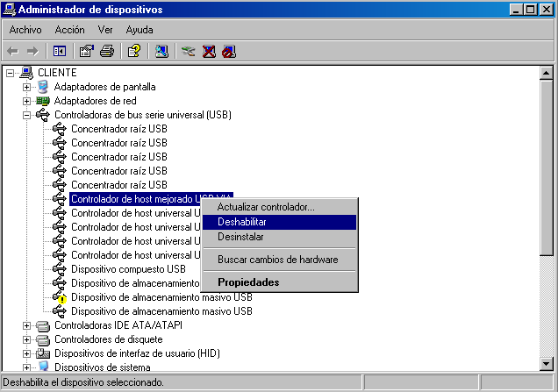Select the CLIENTE root label

tap(57, 73)
